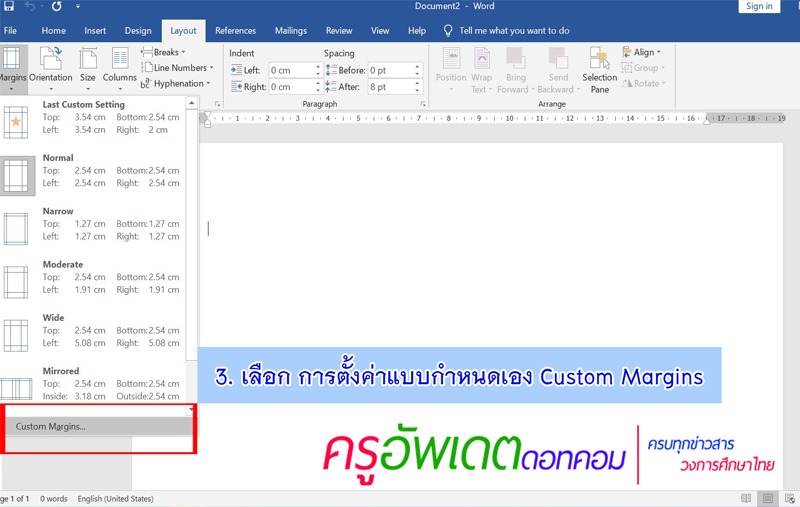
Task: Switch to Print Layout view
Action: (x=768, y=498)
